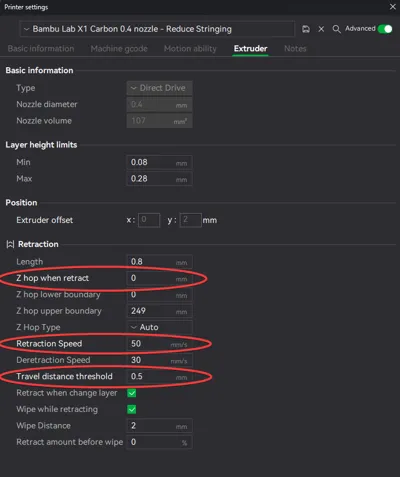Screen dimensions: 400x477
Task: Switch to the Machine gcode tab
Action: tap(119, 49)
